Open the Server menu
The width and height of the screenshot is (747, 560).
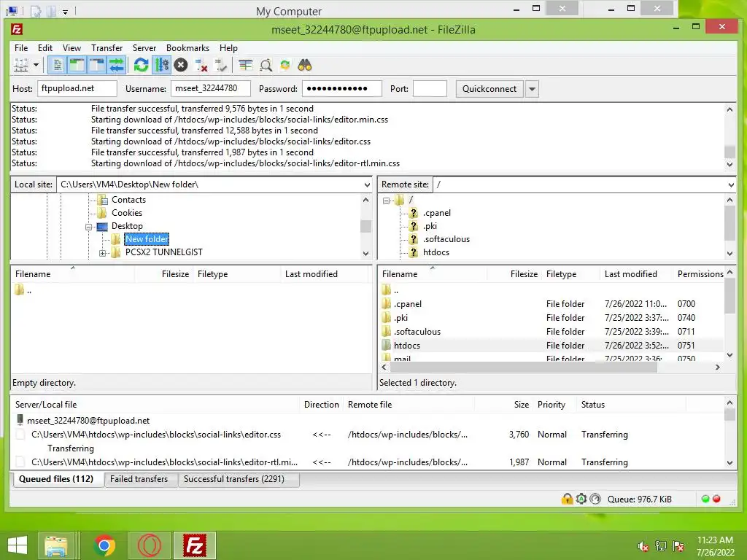pyautogui.click(x=144, y=48)
